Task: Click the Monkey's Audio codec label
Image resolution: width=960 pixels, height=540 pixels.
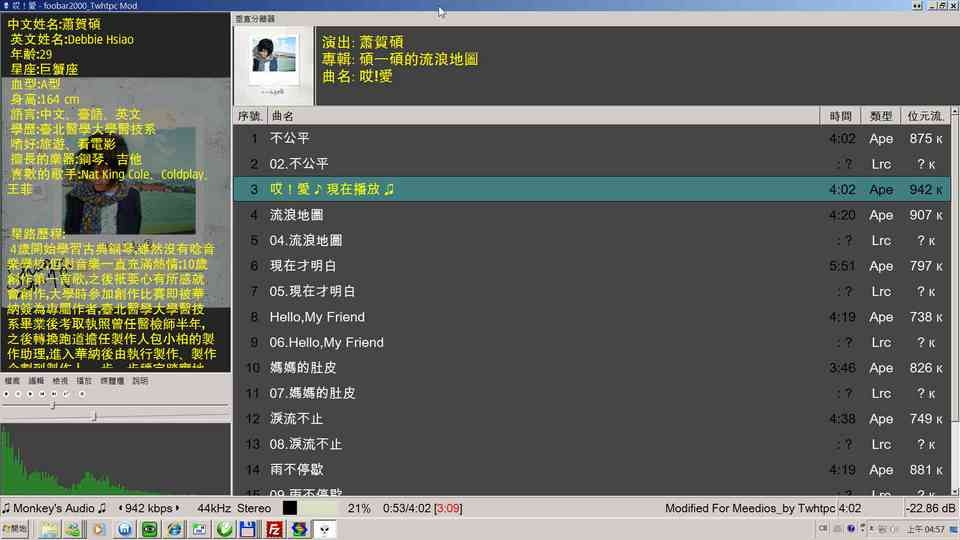Action: tap(54, 508)
